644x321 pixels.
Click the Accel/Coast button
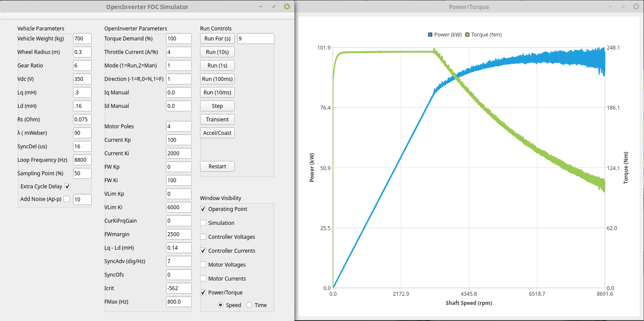(217, 133)
